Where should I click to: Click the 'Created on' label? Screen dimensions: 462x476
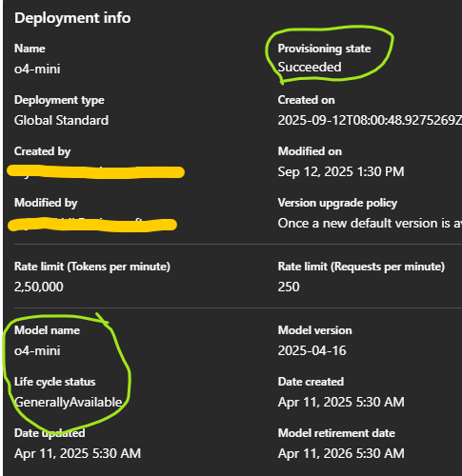(306, 100)
